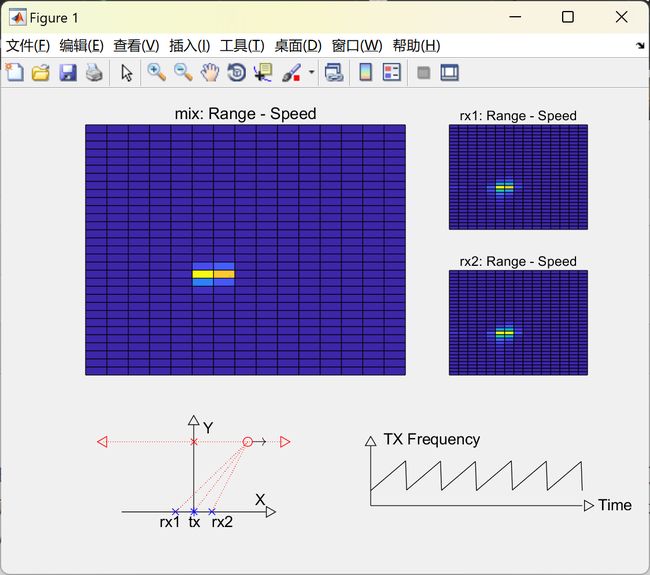
Task: Enable the Data Cursor tool
Action: (x=263, y=73)
